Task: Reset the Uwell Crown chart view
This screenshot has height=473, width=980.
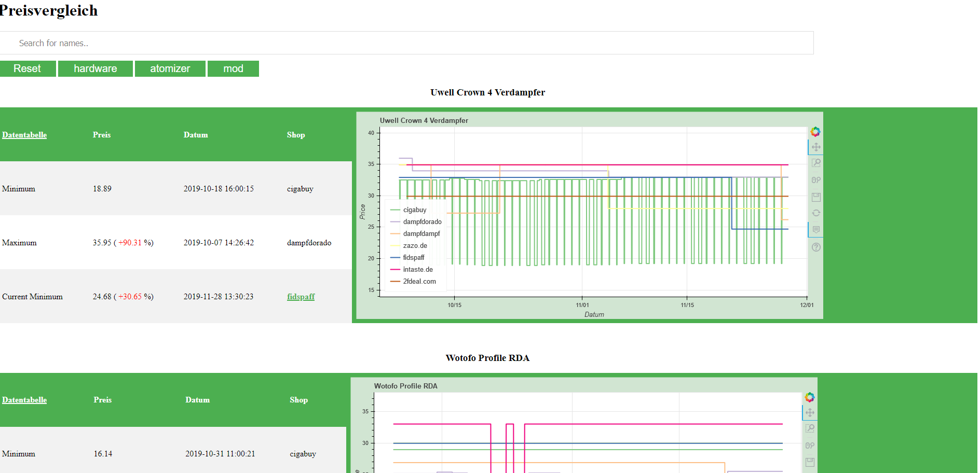Action: [816, 213]
